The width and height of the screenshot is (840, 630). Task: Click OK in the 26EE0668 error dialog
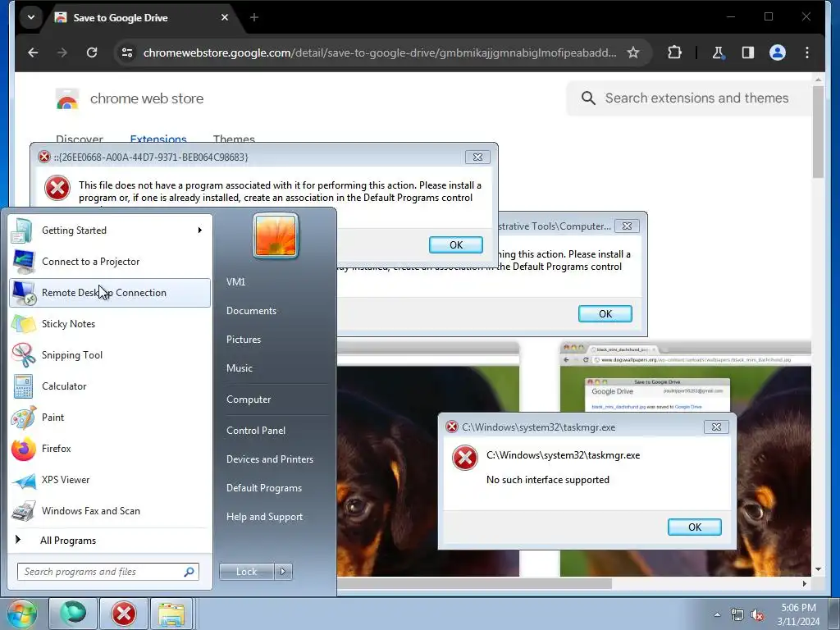coord(456,244)
